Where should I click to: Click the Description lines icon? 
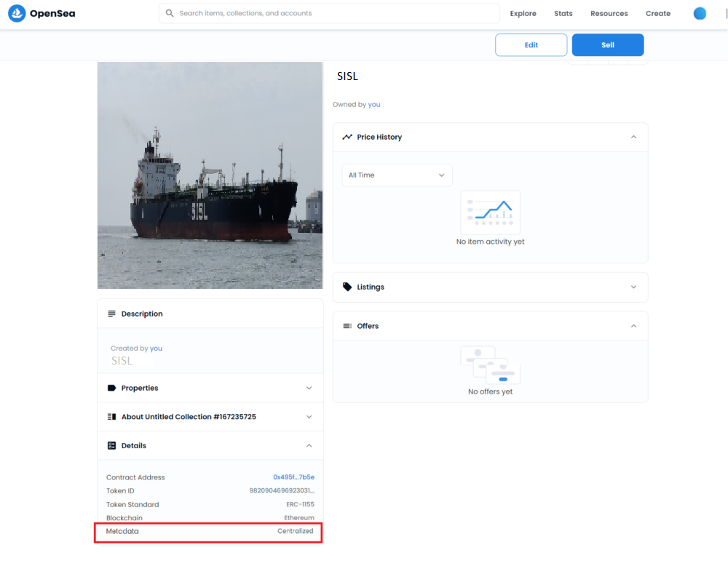pyautogui.click(x=111, y=314)
